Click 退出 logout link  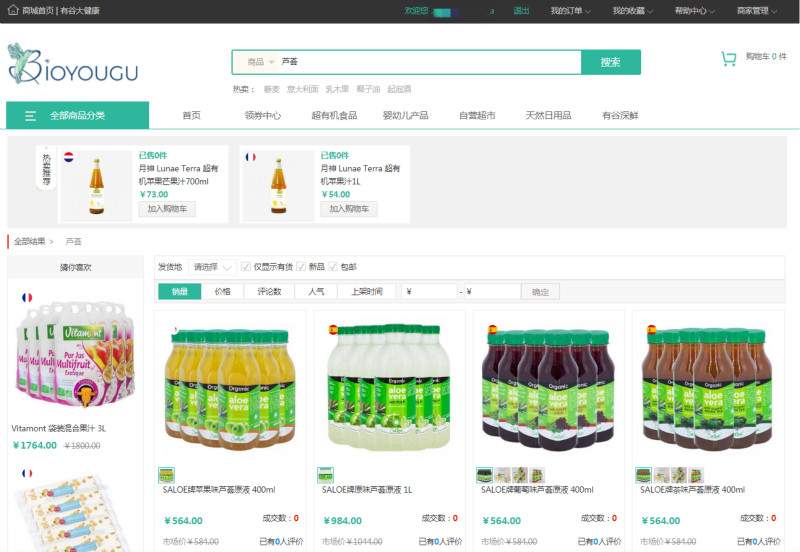point(521,11)
